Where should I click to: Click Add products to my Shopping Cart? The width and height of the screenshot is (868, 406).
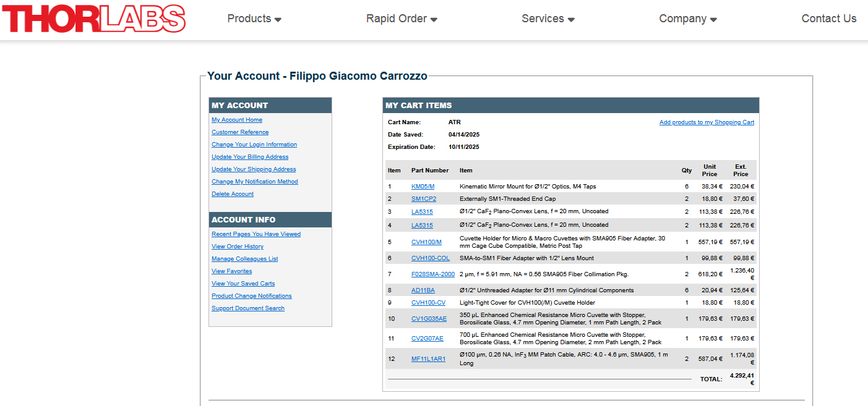click(707, 122)
